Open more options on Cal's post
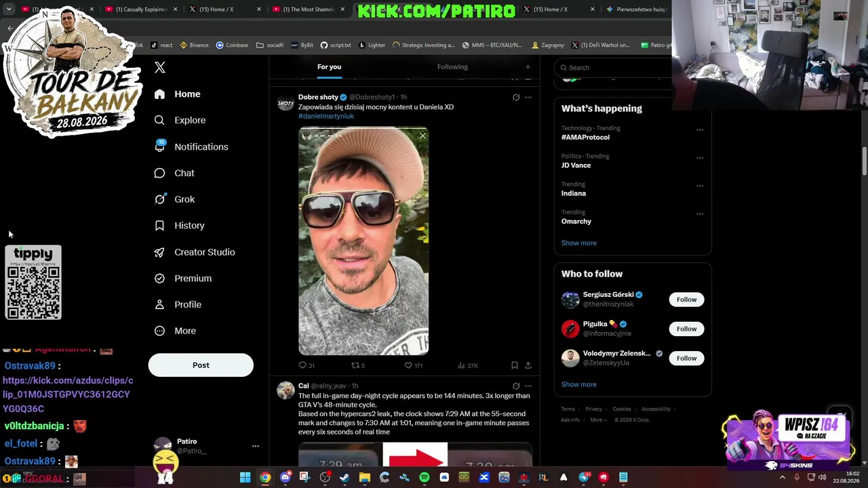868x488 pixels. pos(528,386)
